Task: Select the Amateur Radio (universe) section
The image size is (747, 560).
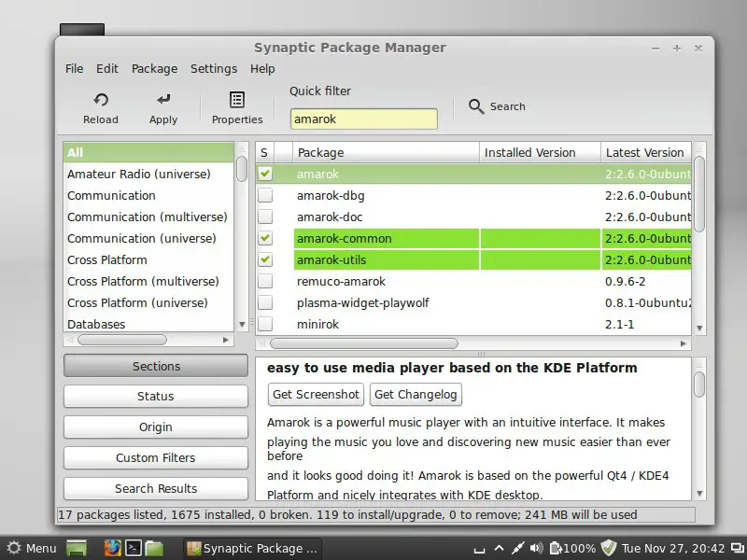Action: point(148,174)
